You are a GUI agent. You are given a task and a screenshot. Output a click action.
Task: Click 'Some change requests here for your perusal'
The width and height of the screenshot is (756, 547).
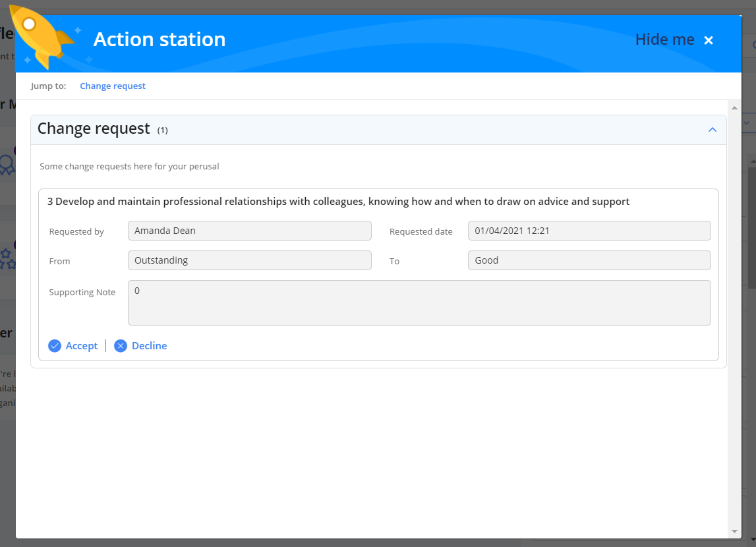point(129,166)
